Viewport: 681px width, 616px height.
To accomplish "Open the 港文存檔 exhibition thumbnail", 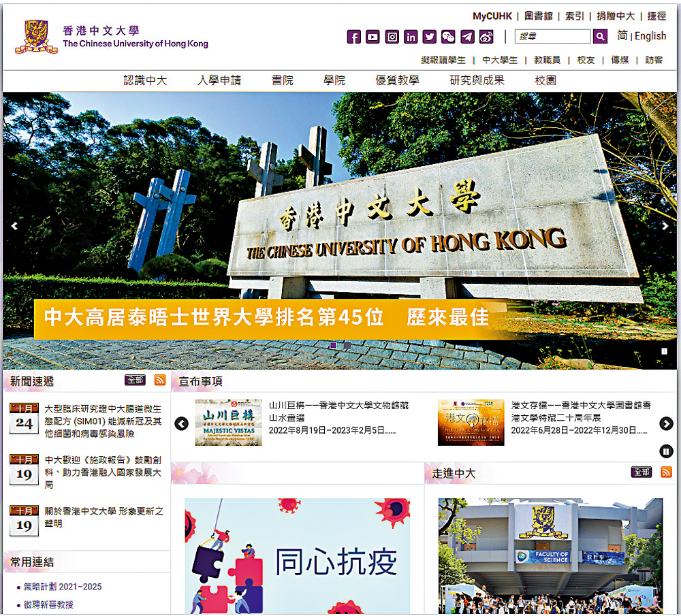I will click(x=471, y=423).
